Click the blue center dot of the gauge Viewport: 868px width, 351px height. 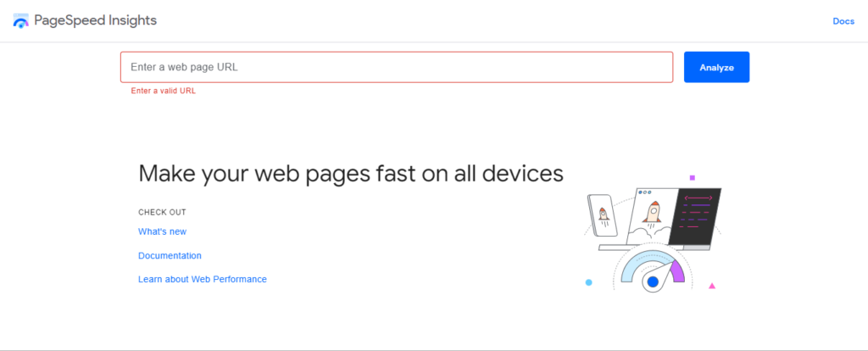[652, 281]
